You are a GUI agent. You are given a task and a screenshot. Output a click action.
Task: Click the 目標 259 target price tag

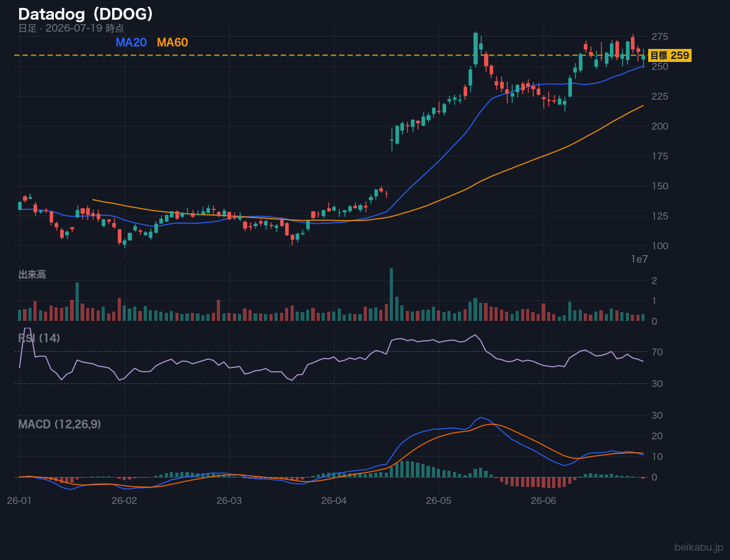tap(669, 55)
